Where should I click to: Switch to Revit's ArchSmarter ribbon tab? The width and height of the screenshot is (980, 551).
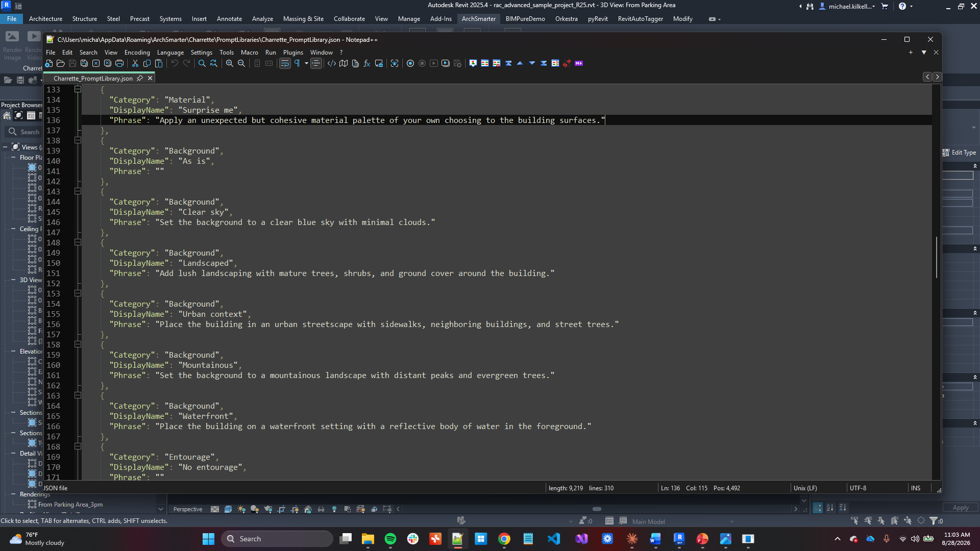tap(478, 19)
